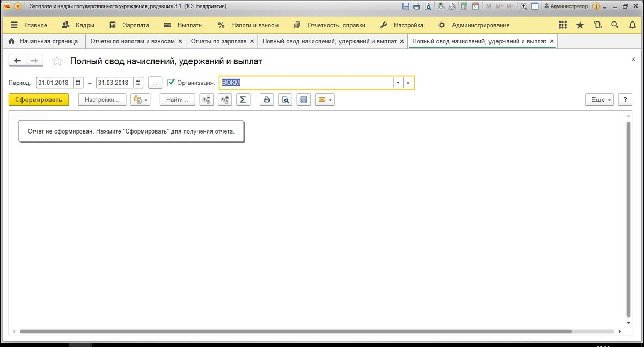Viewport: 644px width, 347px height.
Task: Click the 1C main menu dropdown icon
Action: point(18,6)
